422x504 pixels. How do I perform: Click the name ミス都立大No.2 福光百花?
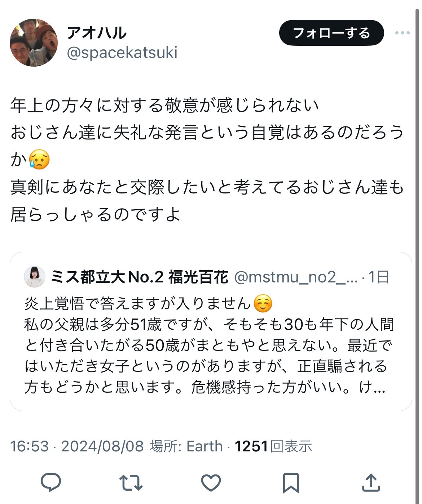click(139, 277)
